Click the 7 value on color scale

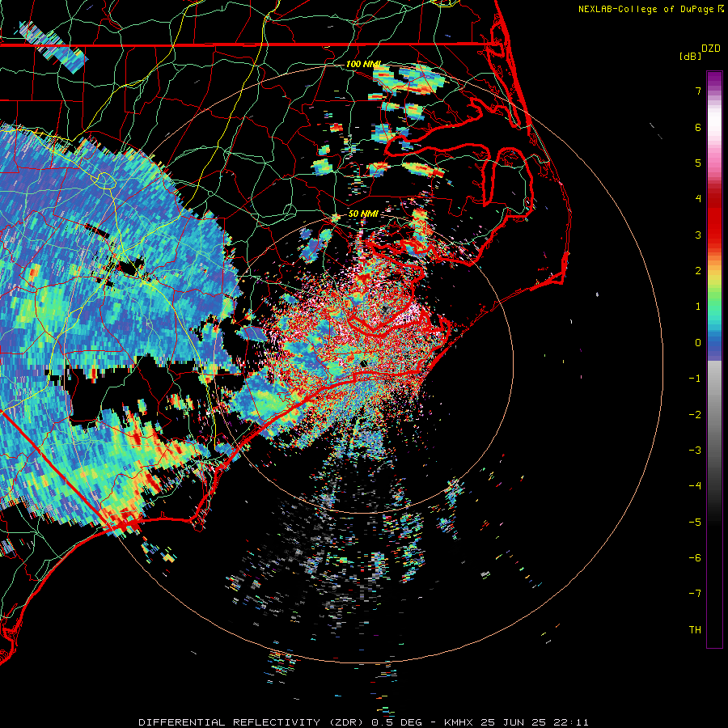coord(698,91)
